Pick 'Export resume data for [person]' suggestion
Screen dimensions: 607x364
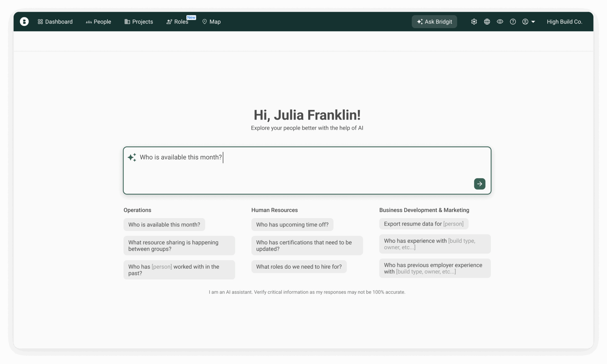(x=423, y=224)
